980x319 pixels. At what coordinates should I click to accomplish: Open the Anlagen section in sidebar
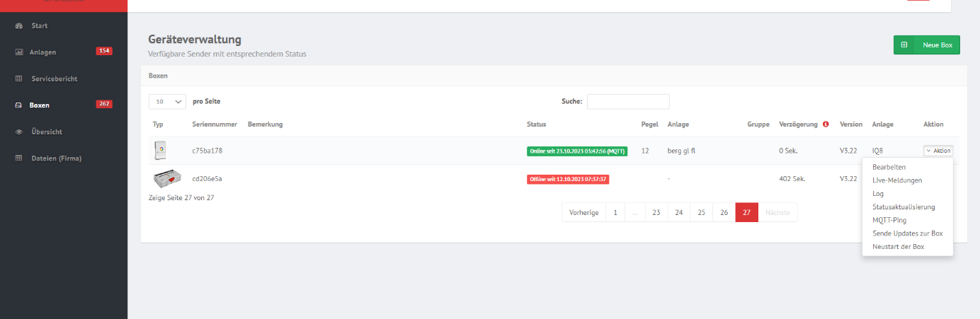coord(42,52)
